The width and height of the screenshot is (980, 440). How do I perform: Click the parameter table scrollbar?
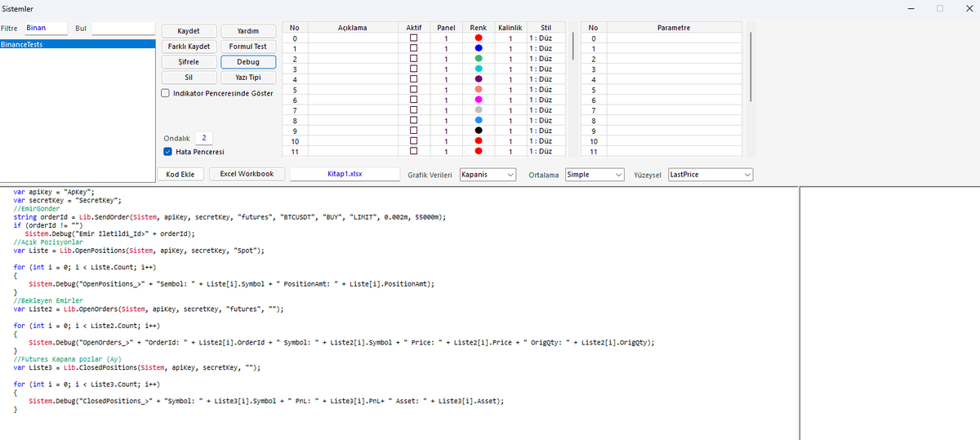(750, 67)
